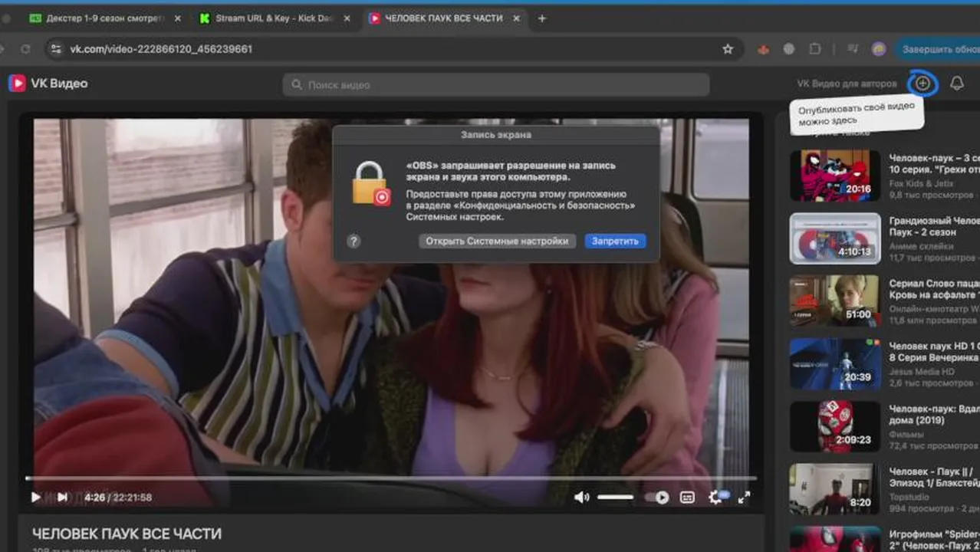Adjust the player volume slider
Screen dimensions: 980x552
(x=615, y=497)
